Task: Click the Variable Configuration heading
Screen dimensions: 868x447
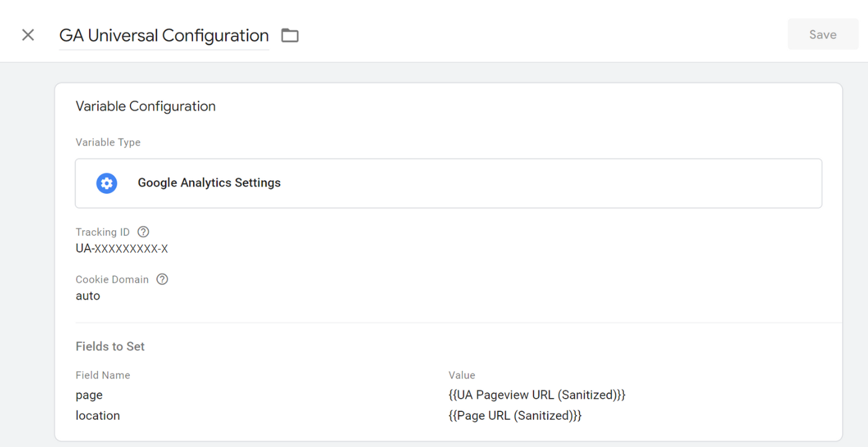Action: click(x=145, y=106)
